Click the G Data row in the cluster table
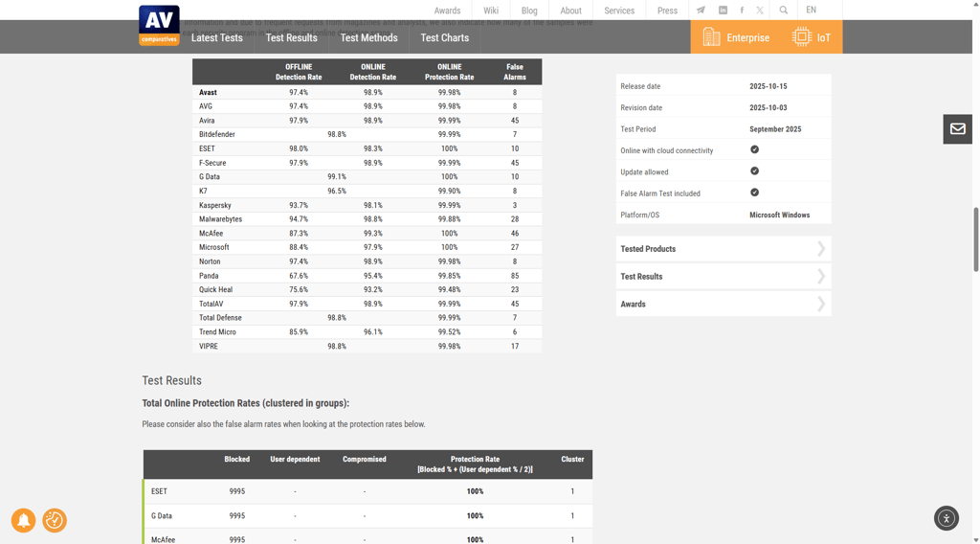 click(x=367, y=516)
